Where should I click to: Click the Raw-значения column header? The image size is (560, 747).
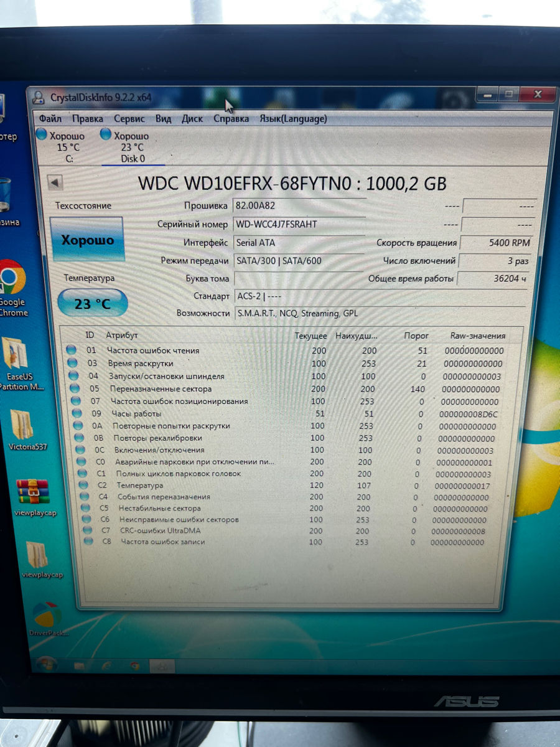[x=478, y=336]
